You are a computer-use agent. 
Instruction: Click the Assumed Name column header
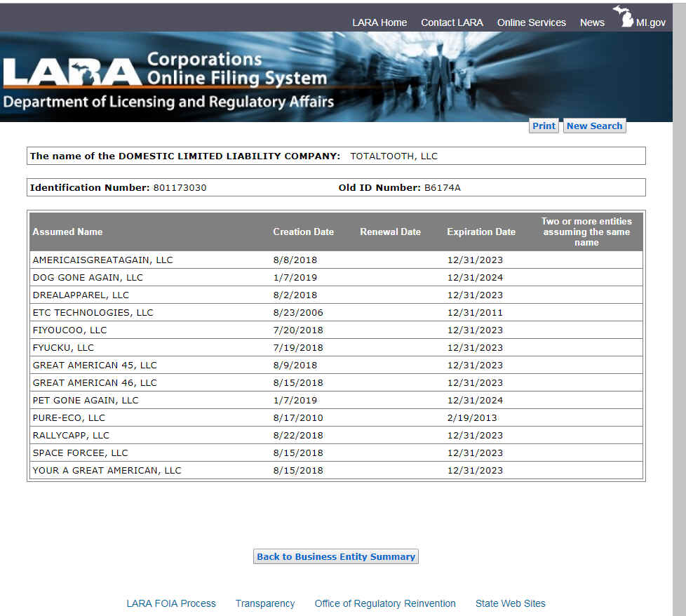click(67, 232)
